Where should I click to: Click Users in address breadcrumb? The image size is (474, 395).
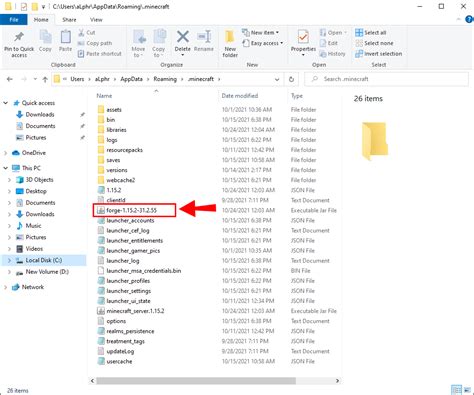tap(77, 79)
